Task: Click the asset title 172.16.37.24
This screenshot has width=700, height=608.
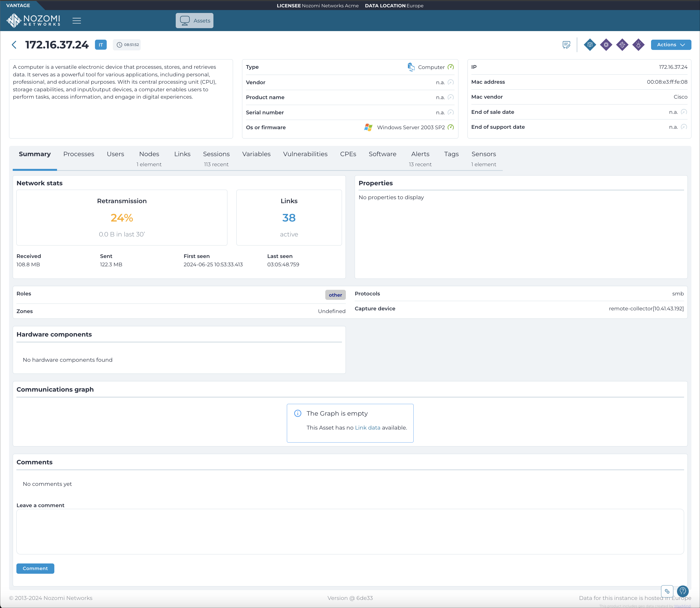Action: click(57, 45)
